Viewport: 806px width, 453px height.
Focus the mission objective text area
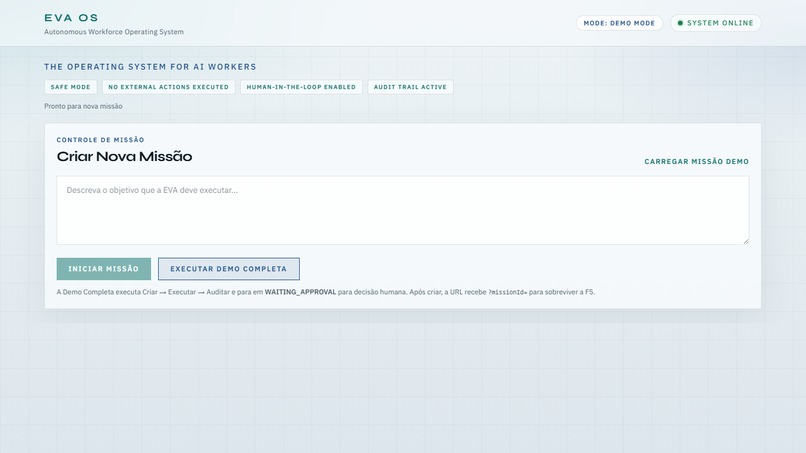click(x=402, y=210)
